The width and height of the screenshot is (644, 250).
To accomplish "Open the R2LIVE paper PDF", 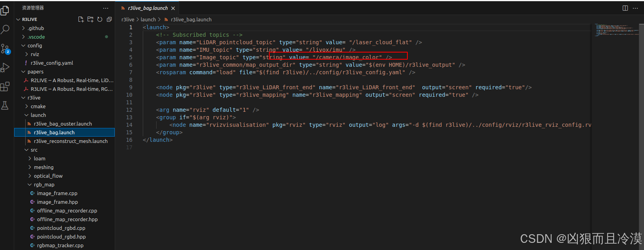I will [64, 80].
